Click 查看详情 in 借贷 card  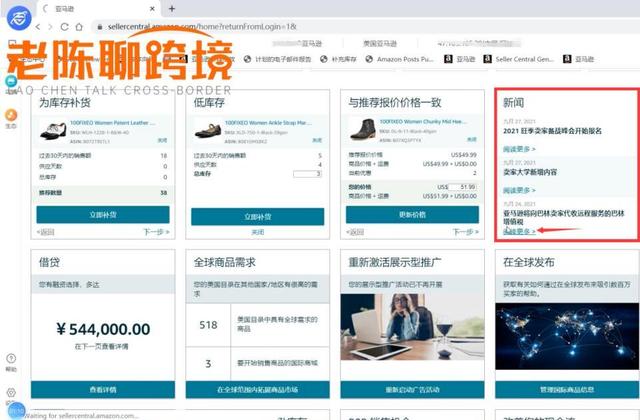coord(103,390)
